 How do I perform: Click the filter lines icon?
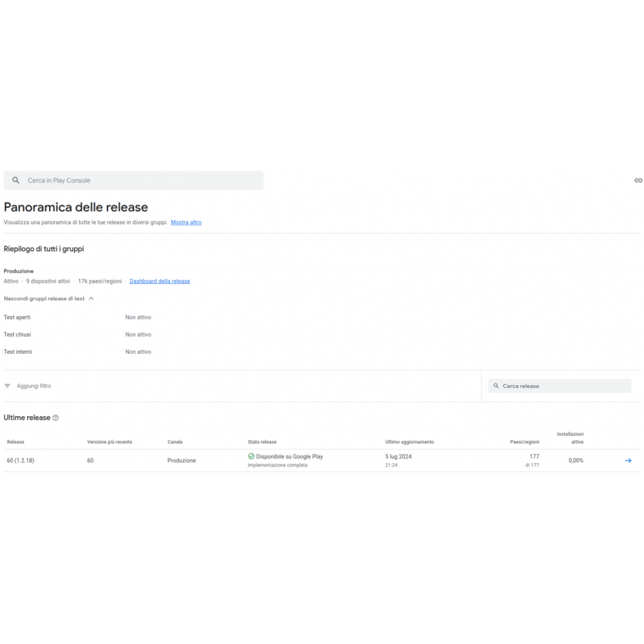pos(8,386)
